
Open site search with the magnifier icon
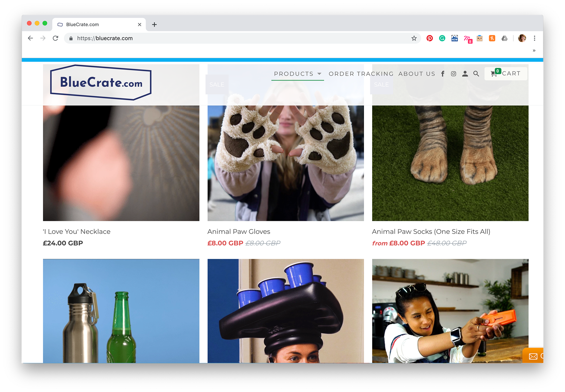point(476,74)
